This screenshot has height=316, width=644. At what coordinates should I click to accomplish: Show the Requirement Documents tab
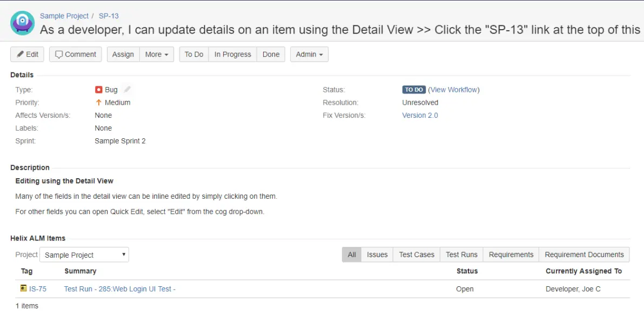[x=584, y=254]
